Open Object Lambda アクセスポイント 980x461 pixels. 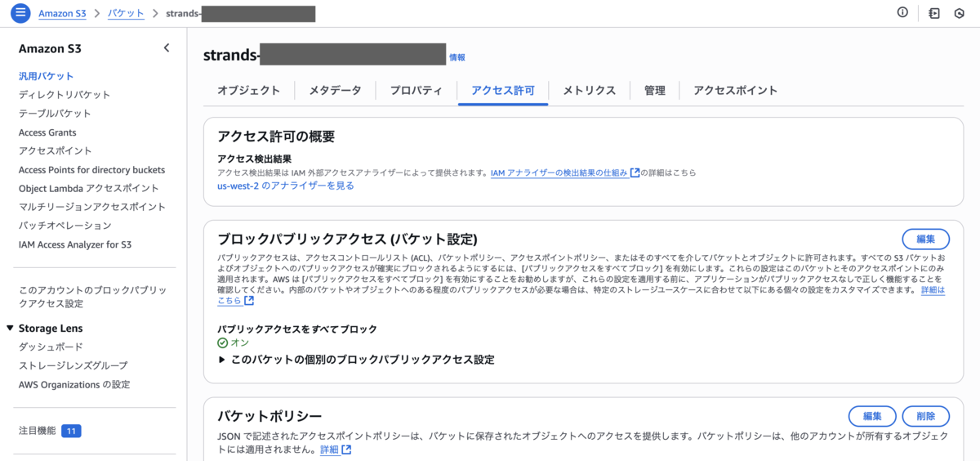click(x=89, y=189)
